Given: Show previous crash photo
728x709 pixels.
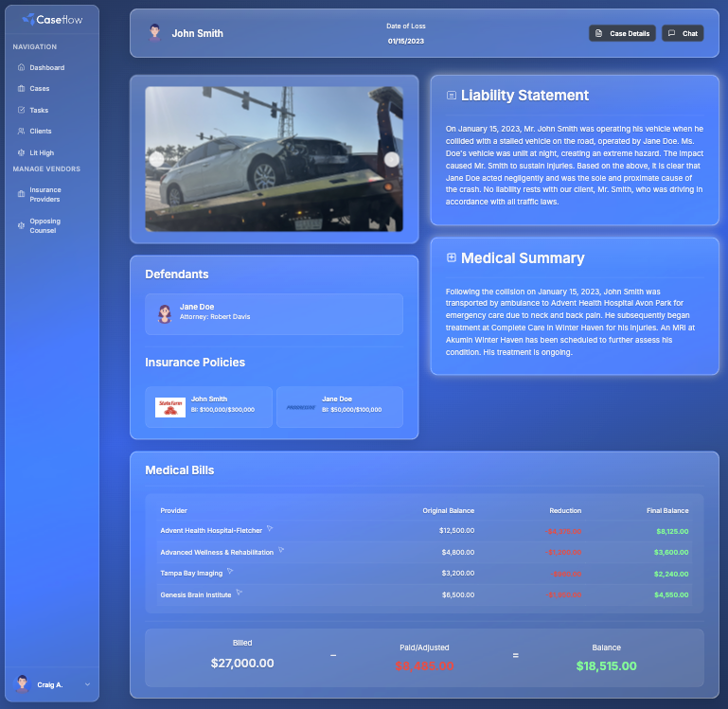Looking at the screenshot, I should pos(156,159).
